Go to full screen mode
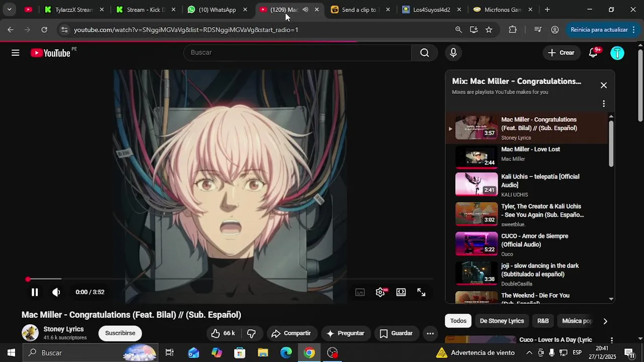The image size is (644, 362). pyautogui.click(x=422, y=292)
